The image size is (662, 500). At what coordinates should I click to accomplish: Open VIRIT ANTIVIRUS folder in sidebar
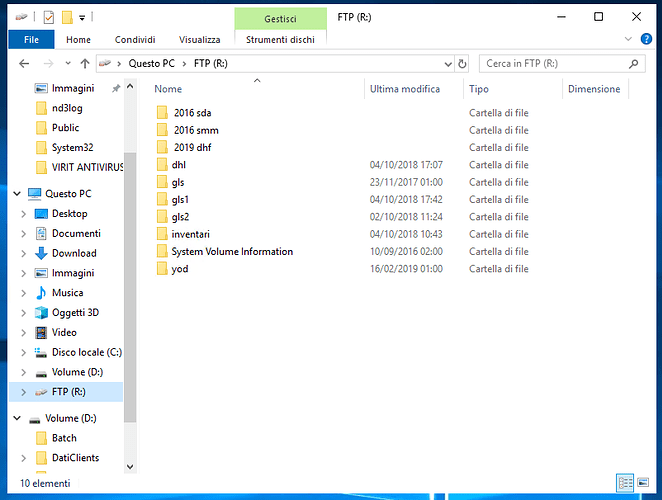coord(87,168)
